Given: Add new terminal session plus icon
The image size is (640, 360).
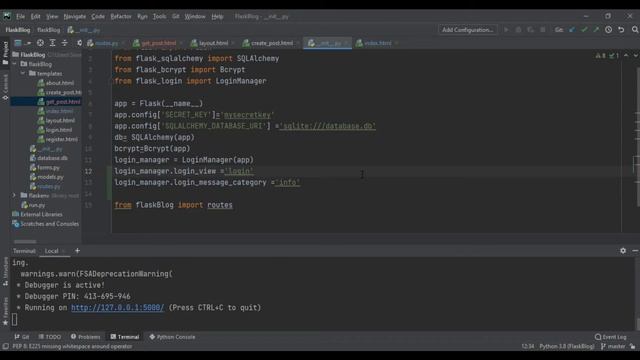Looking at the screenshot, I should click(77, 251).
